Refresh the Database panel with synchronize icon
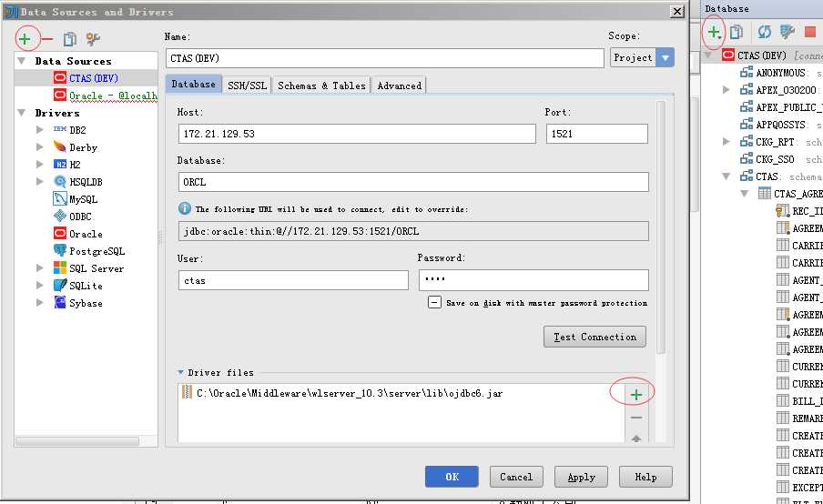823x504 pixels. (x=764, y=33)
